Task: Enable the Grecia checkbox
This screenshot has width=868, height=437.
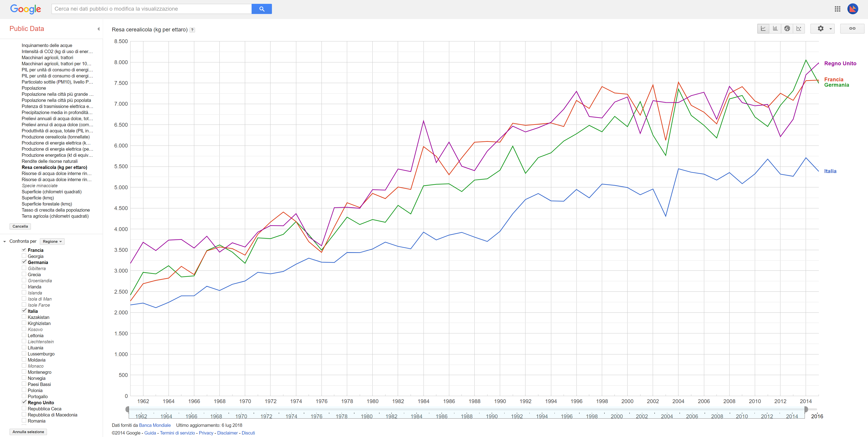Action: pyautogui.click(x=24, y=274)
